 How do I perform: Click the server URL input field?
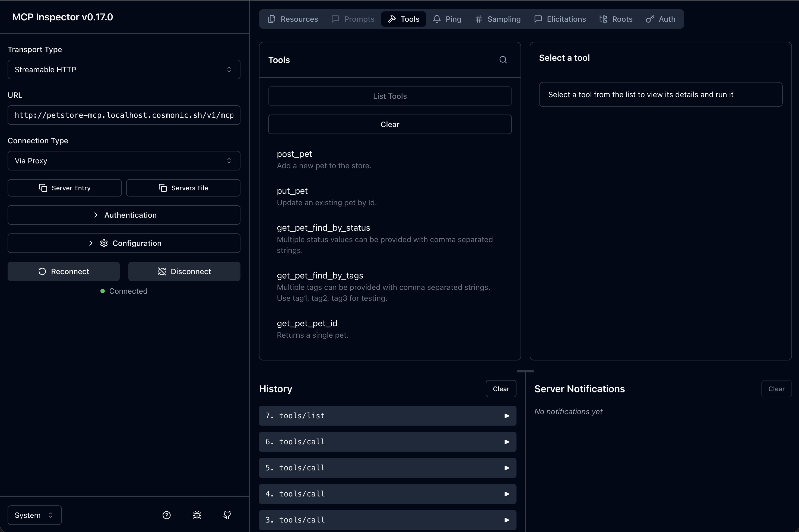click(124, 115)
